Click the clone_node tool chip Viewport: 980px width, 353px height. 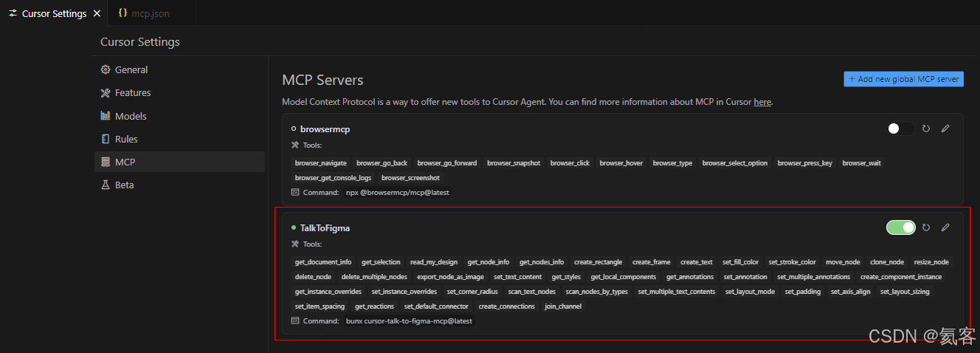click(x=887, y=262)
